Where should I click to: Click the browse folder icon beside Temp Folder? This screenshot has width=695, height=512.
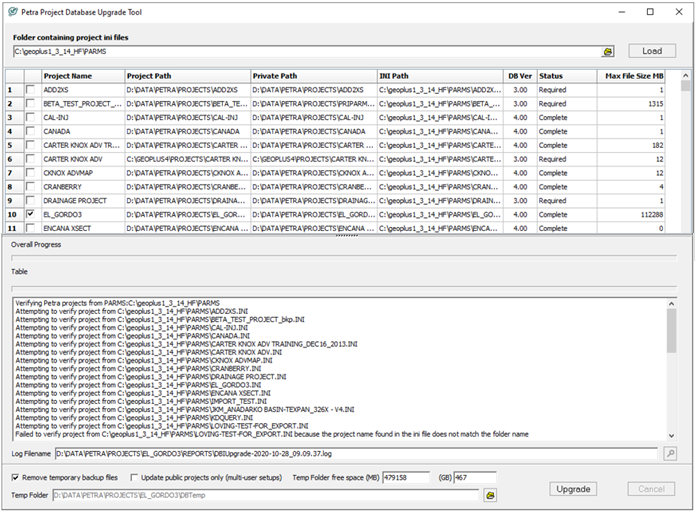point(490,494)
